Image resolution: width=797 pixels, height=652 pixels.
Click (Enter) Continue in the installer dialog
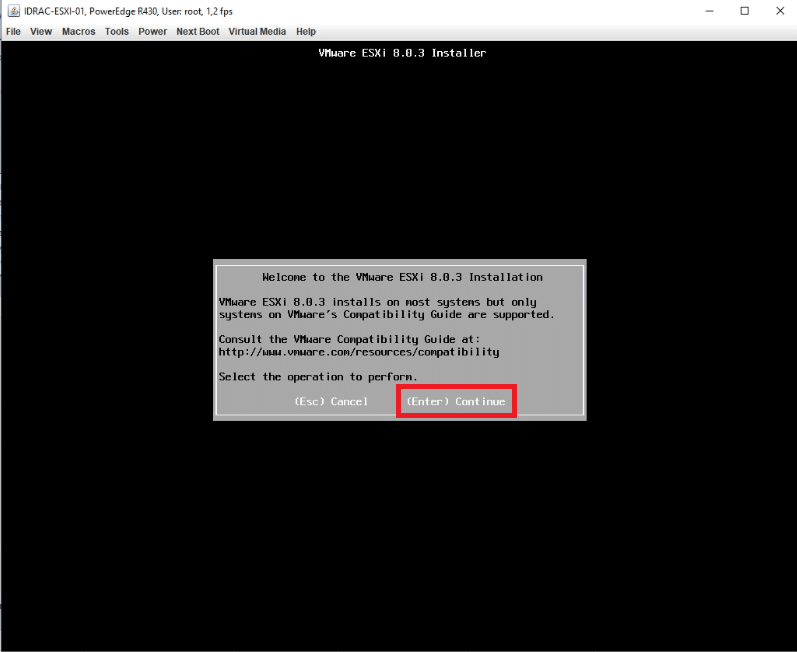(x=456, y=402)
